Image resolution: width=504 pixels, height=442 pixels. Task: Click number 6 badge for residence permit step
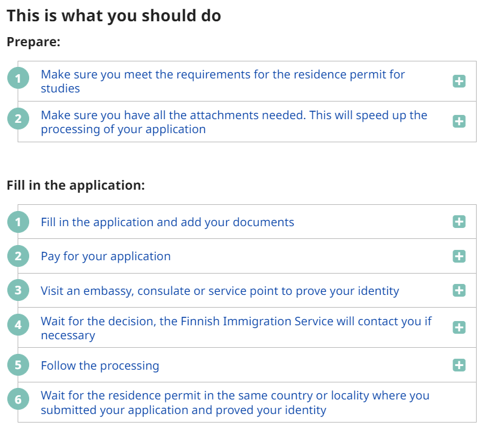tap(18, 399)
